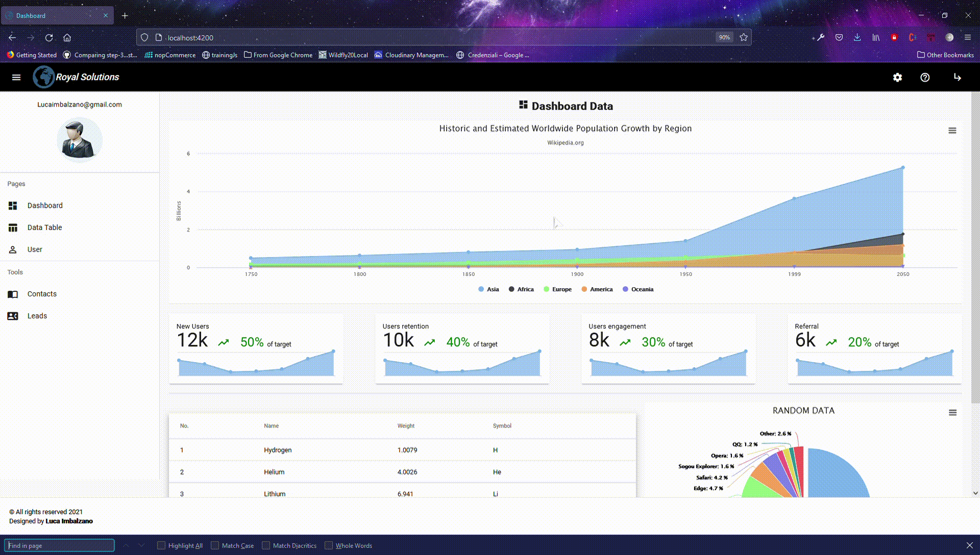Viewport: 980px width, 555px height.
Task: Open the Pocket save icon
Action: pos(839,37)
